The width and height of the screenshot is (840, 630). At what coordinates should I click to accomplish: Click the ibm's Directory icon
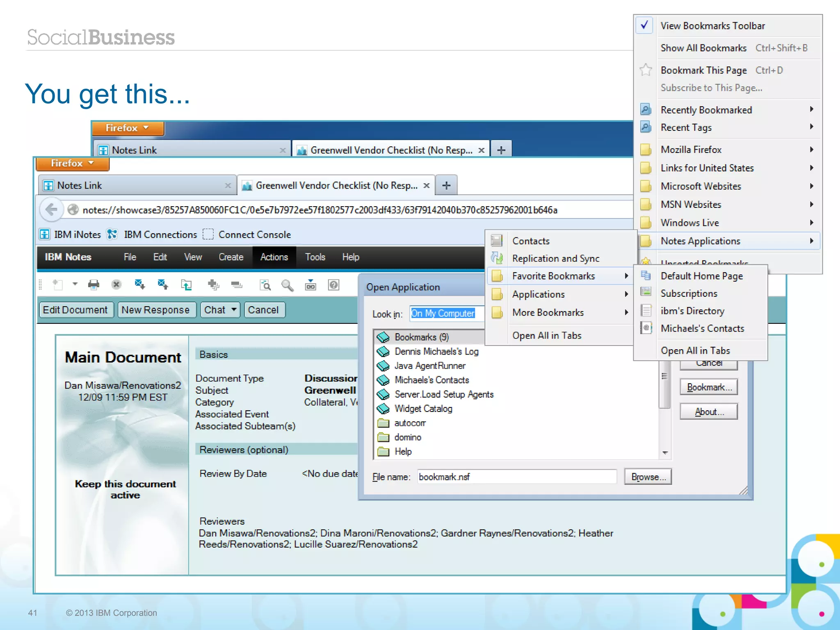646,310
